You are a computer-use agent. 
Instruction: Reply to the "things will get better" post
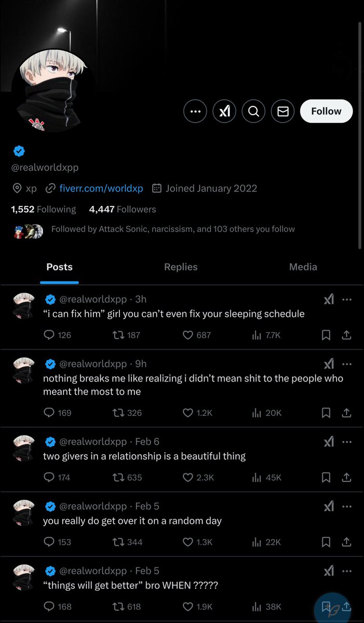tap(49, 607)
